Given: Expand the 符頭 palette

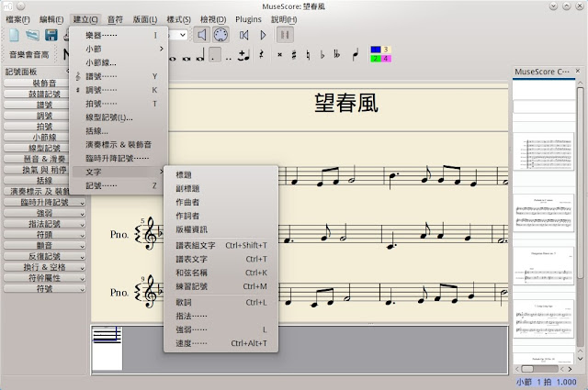Looking at the screenshot, I should (x=45, y=235).
